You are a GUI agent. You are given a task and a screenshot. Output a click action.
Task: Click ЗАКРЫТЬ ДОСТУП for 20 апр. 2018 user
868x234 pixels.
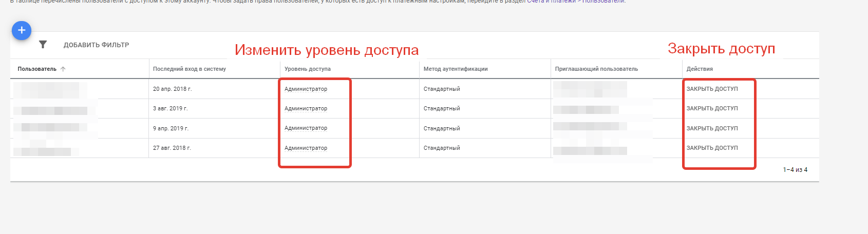(x=712, y=89)
